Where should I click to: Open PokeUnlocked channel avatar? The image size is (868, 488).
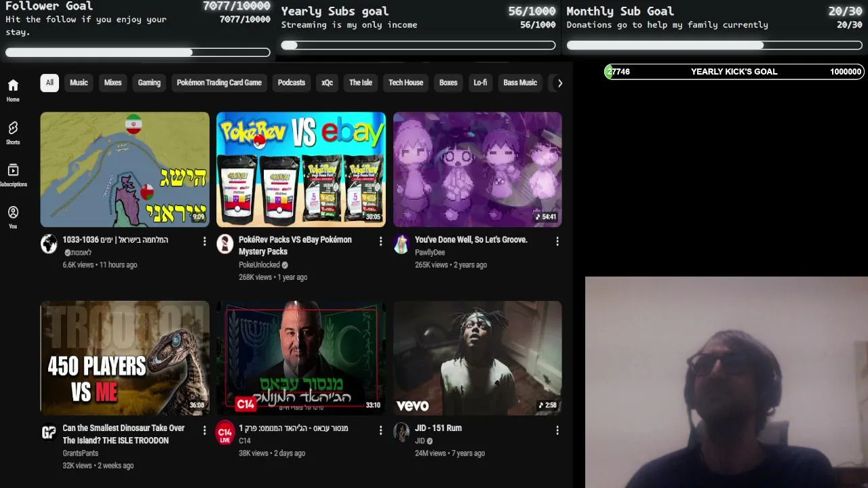225,244
